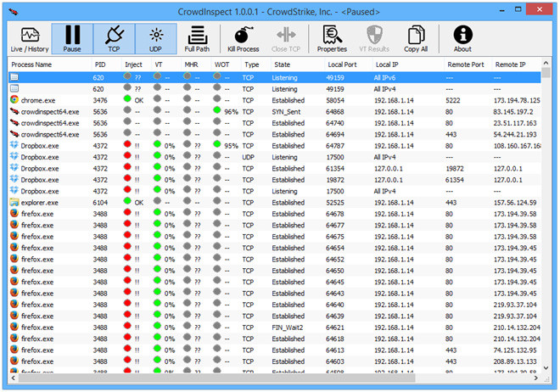Sort by Type column header
The width and height of the screenshot is (560, 392).
point(252,64)
